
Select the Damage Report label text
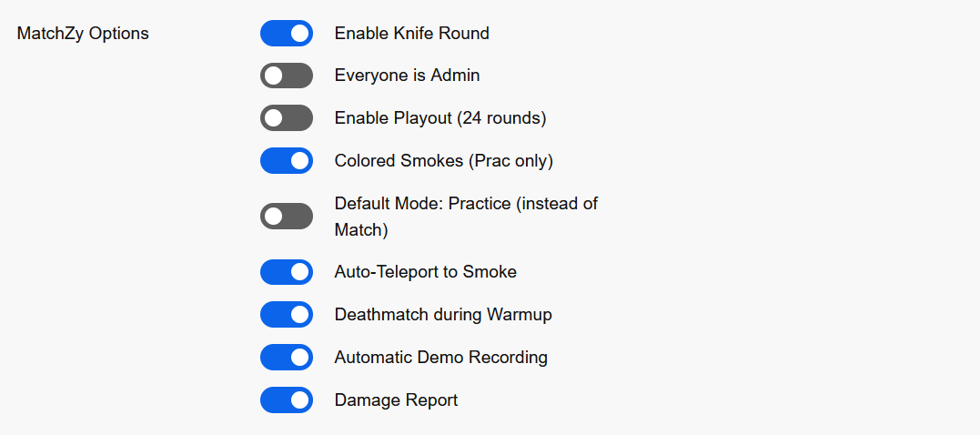396,400
